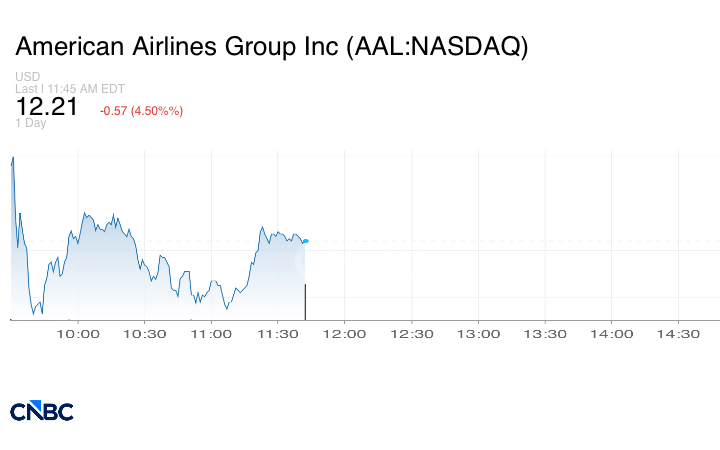Click the 11:30 time axis label
This screenshot has width=720, height=450.
278,333
